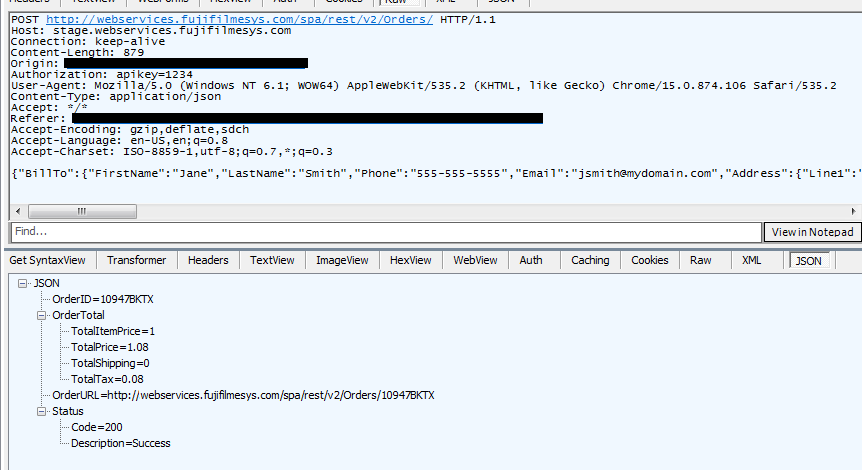
Task: Select TotalShipping=0 entry
Action: point(110,363)
